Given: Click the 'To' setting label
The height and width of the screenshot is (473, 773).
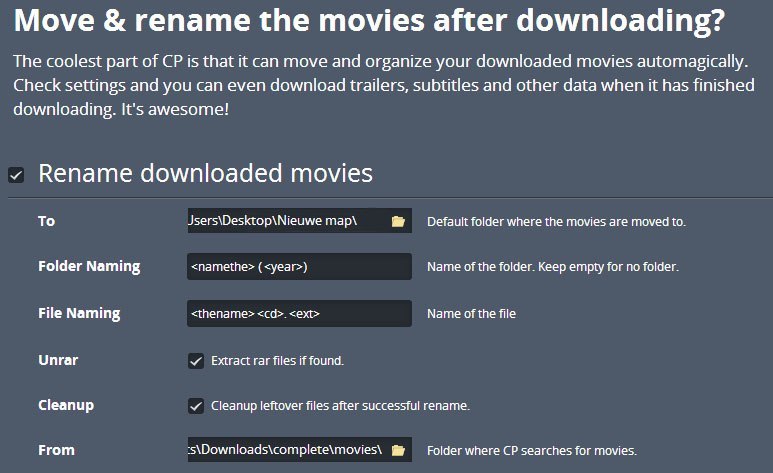Looking at the screenshot, I should pyautogui.click(x=47, y=221).
